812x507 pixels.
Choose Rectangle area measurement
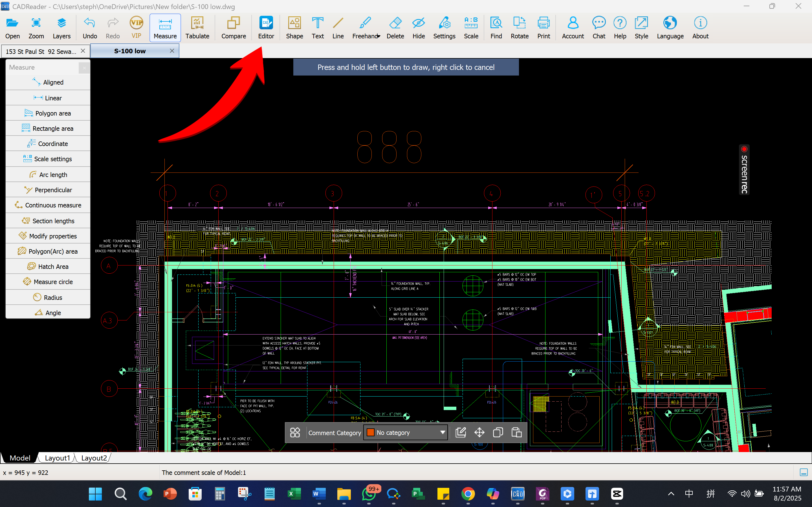48,129
